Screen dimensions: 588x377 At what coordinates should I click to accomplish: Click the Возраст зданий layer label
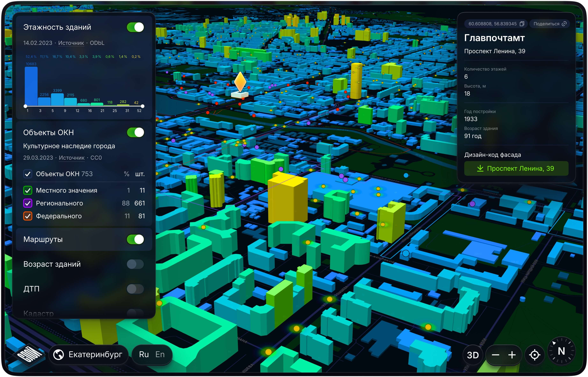click(52, 264)
